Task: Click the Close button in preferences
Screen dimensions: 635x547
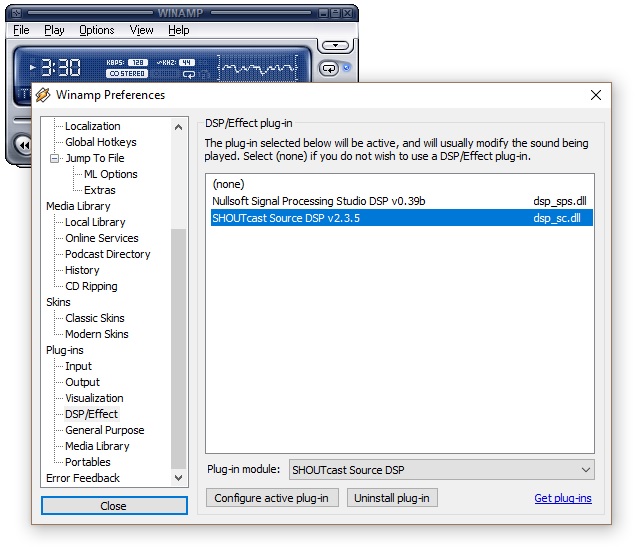Action: (x=114, y=506)
